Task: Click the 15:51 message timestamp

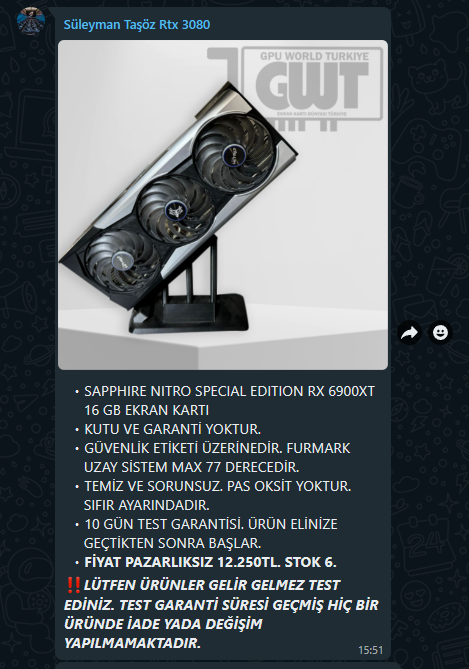Action: (x=370, y=650)
